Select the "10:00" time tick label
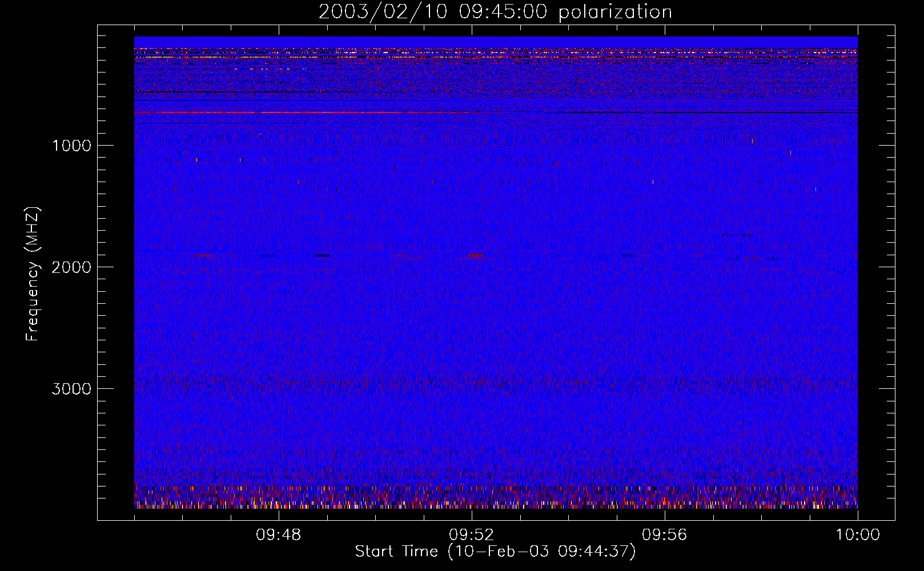The image size is (924, 571). tap(858, 535)
